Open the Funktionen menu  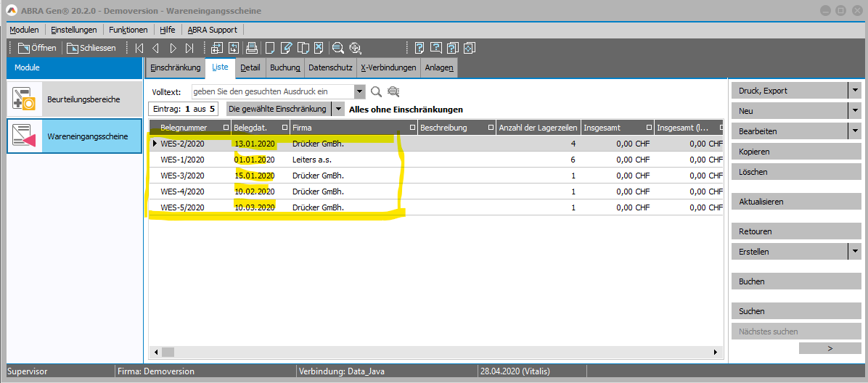pos(128,30)
